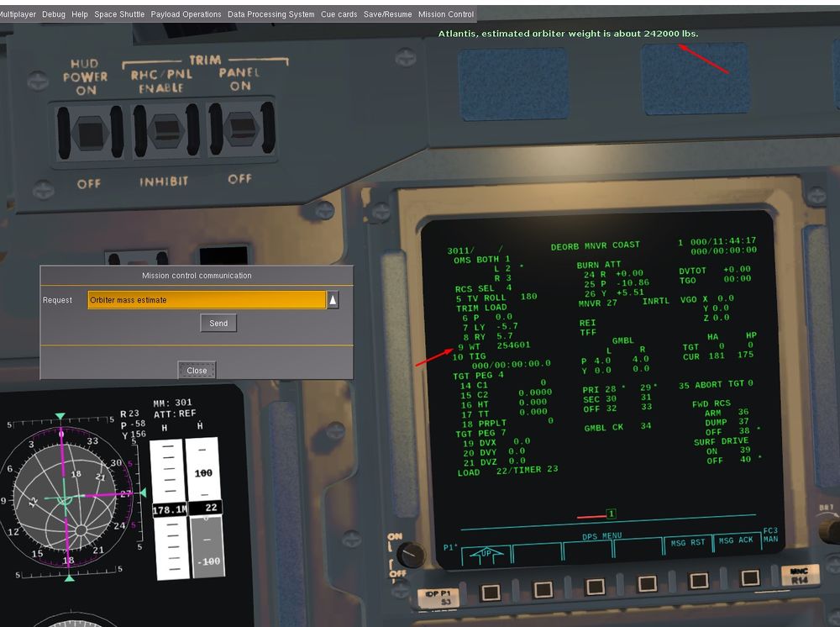Click the 'TGO 00:00' readout

click(x=715, y=280)
